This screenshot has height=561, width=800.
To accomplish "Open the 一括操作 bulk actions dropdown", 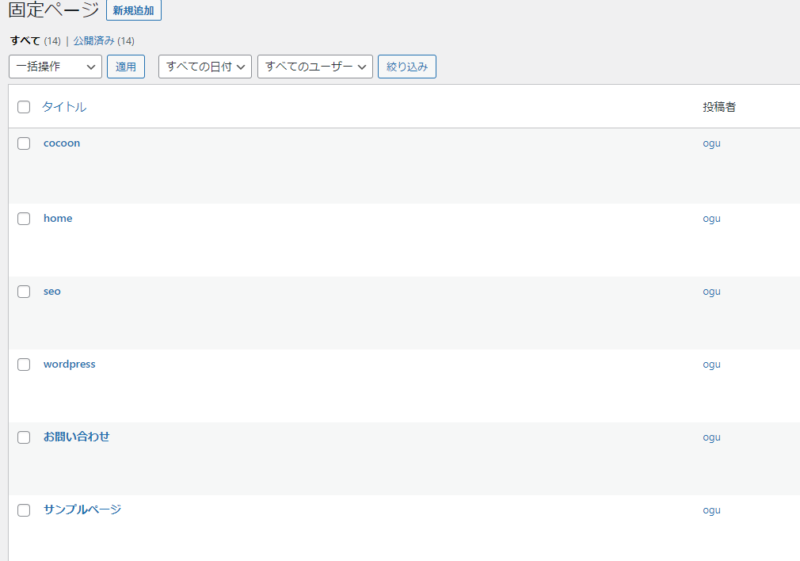I will [x=55, y=67].
